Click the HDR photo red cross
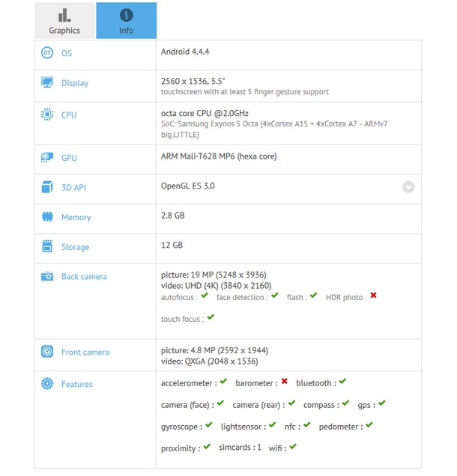Viewport: 457px width, 476px height. pos(373,296)
